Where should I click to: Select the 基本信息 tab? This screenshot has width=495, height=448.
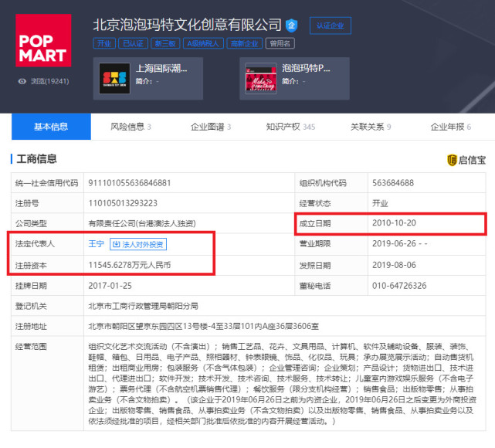pyautogui.click(x=51, y=127)
